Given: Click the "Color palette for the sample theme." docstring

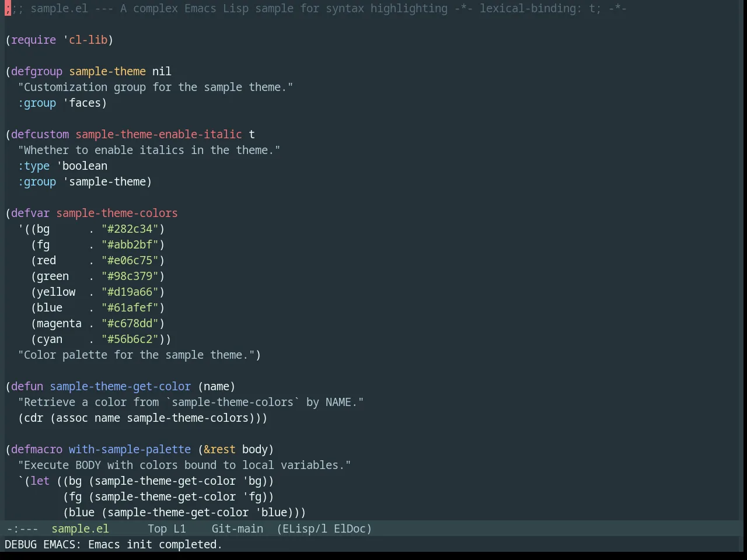Looking at the screenshot, I should (136, 355).
